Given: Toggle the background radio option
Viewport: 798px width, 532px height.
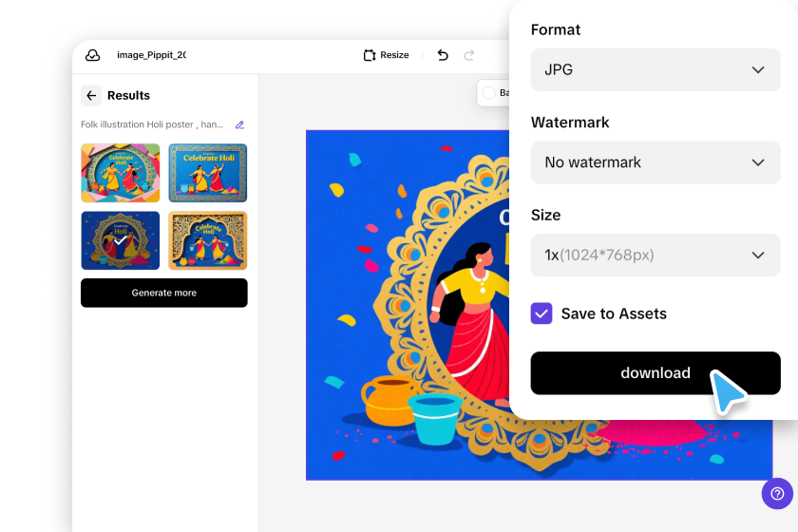Looking at the screenshot, I should click(489, 93).
